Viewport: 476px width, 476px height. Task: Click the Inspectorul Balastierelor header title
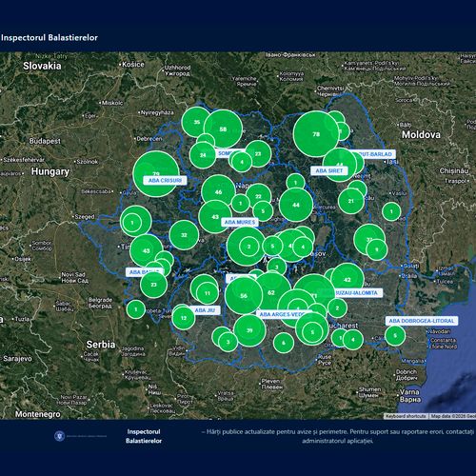[x=50, y=37]
